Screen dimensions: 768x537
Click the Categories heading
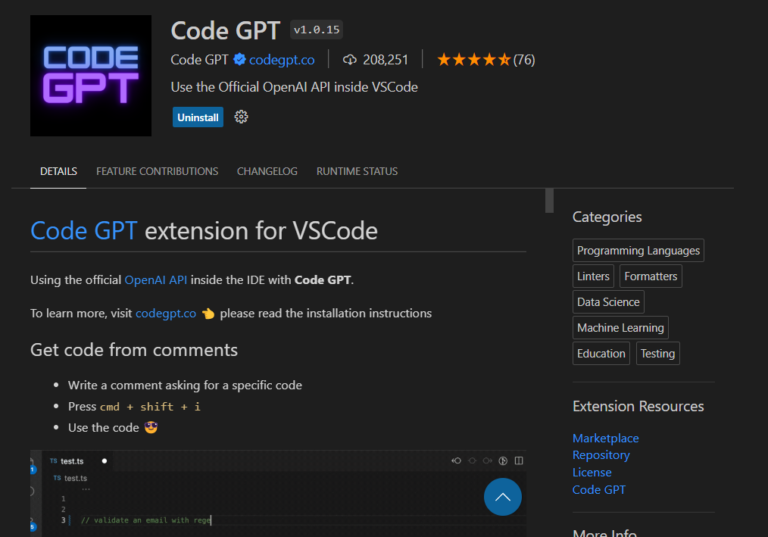click(x=607, y=217)
